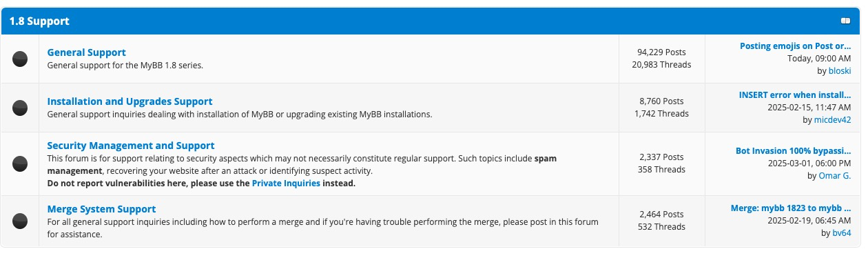Open 'Posting emojis on Post or...' thread
Screen dimensions: 868x258
point(796,46)
